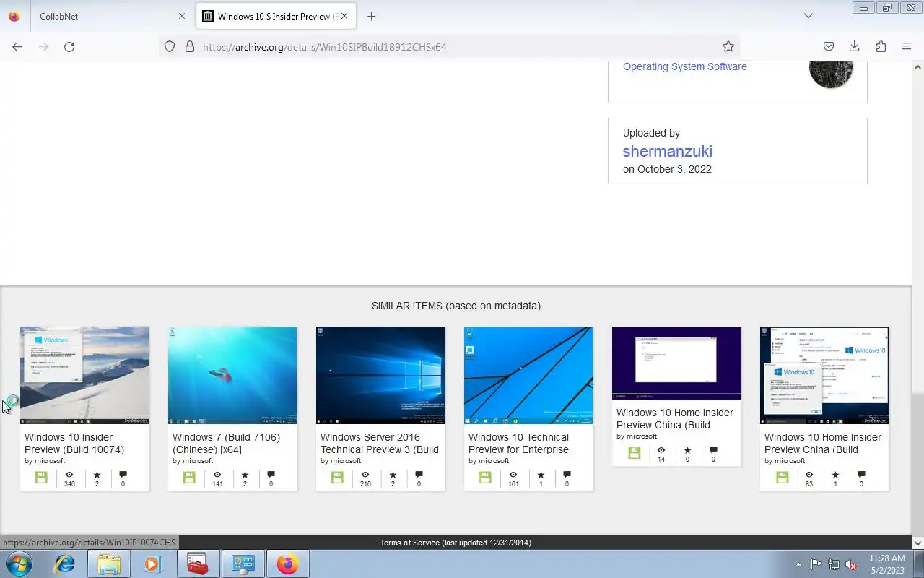The image size is (924, 578).
Task: Click the Action Center flag tray icon
Action: (x=816, y=564)
